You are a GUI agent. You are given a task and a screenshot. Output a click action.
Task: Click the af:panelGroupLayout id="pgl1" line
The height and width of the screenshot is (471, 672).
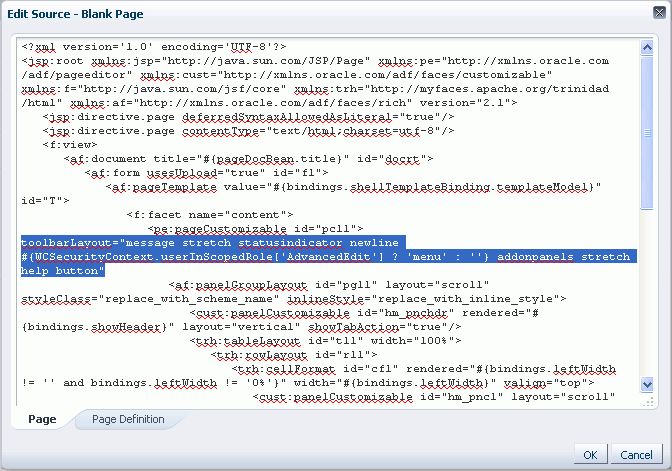pos(329,285)
